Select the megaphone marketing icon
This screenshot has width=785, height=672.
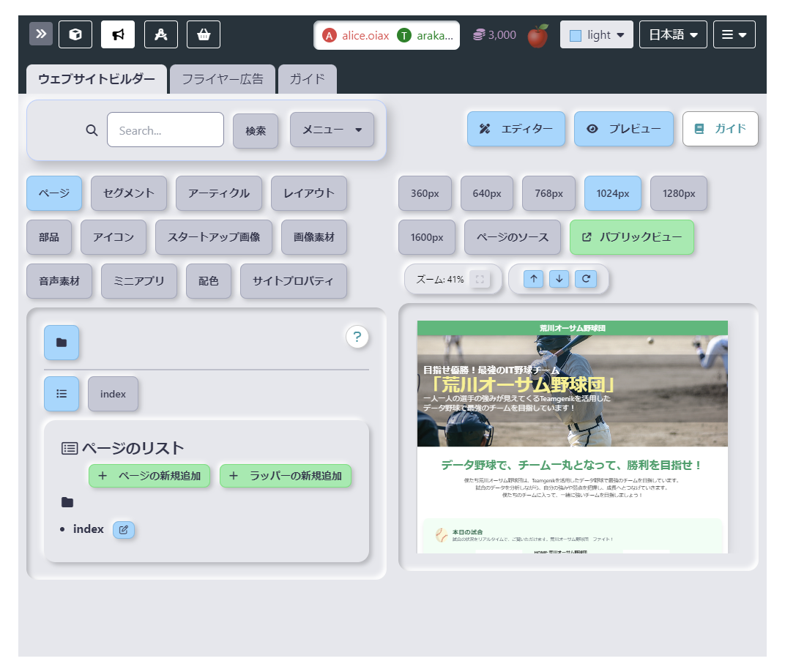point(118,34)
